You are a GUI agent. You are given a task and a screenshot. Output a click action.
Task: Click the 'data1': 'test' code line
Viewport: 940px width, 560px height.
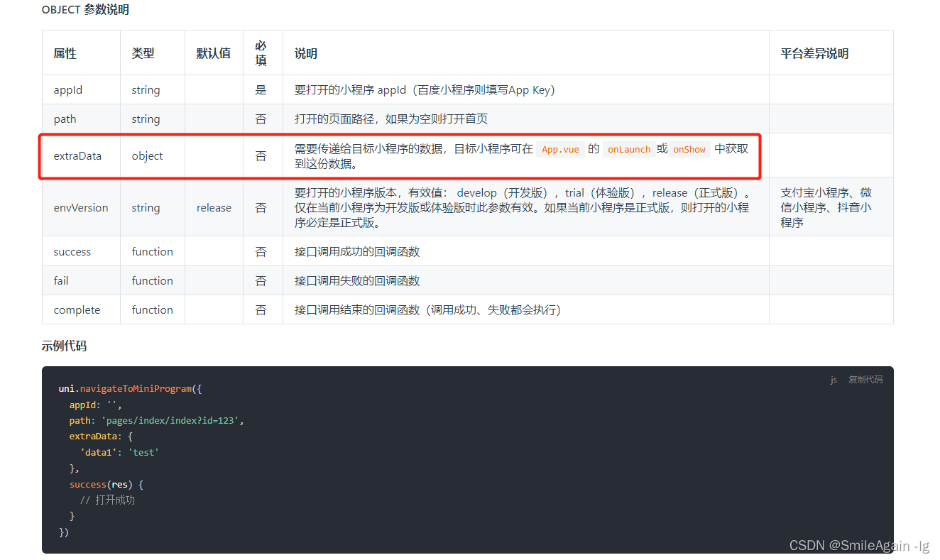[x=119, y=452]
